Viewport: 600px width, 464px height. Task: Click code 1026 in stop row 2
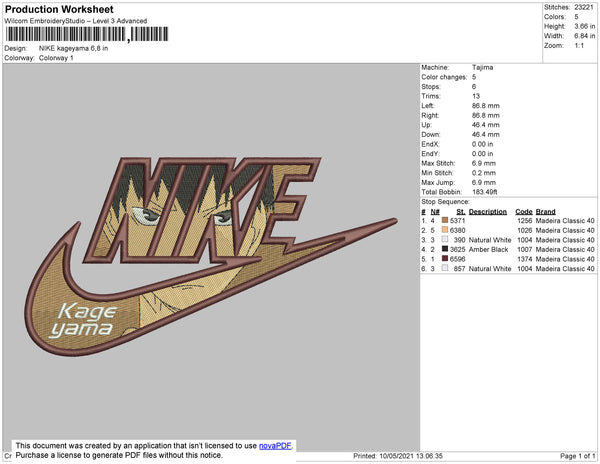[x=525, y=230]
